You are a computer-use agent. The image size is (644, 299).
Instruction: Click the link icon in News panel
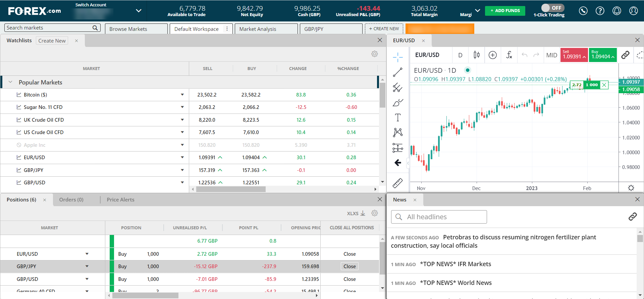pyautogui.click(x=633, y=217)
